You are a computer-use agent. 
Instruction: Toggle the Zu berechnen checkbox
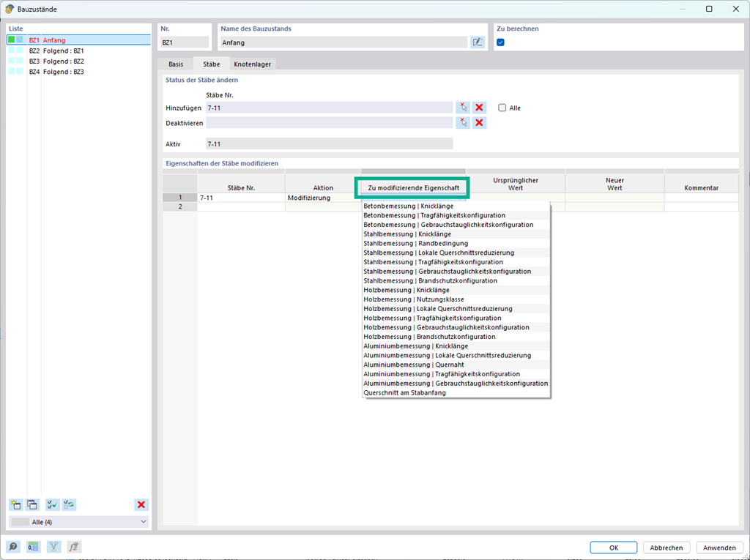click(x=500, y=42)
